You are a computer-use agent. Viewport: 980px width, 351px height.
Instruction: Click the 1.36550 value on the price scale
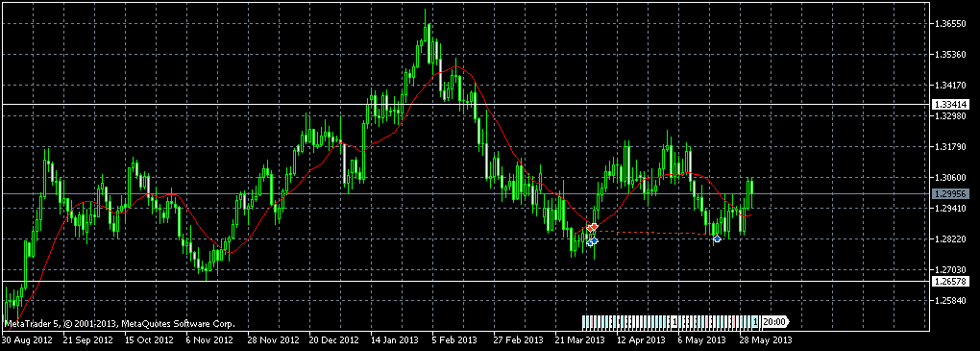pos(947,24)
